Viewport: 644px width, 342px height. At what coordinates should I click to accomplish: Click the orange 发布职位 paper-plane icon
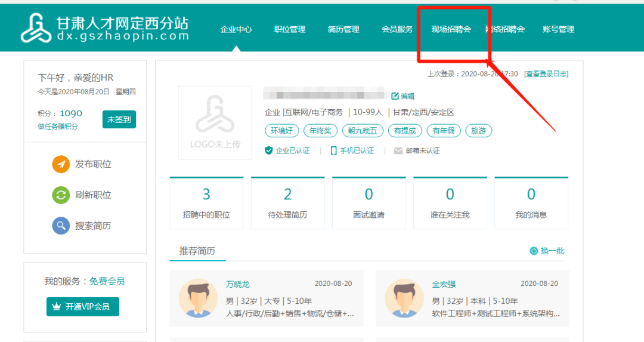tap(61, 164)
